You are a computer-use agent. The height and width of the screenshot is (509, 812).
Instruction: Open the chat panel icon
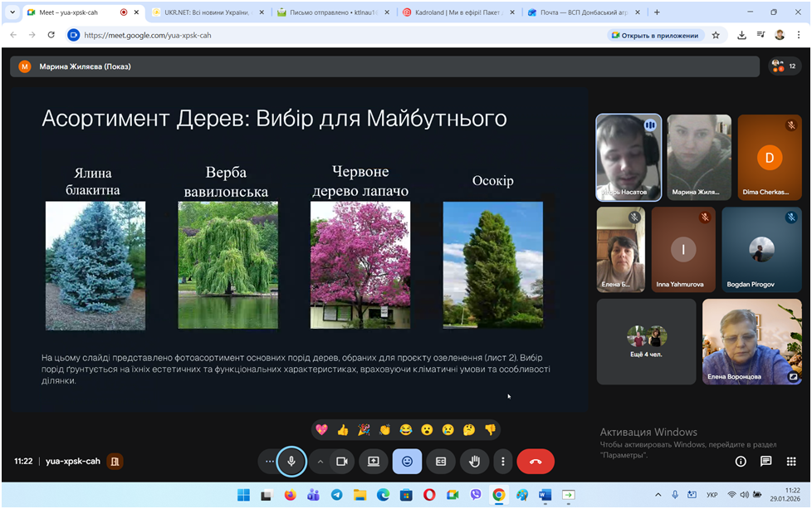pyautogui.click(x=766, y=461)
